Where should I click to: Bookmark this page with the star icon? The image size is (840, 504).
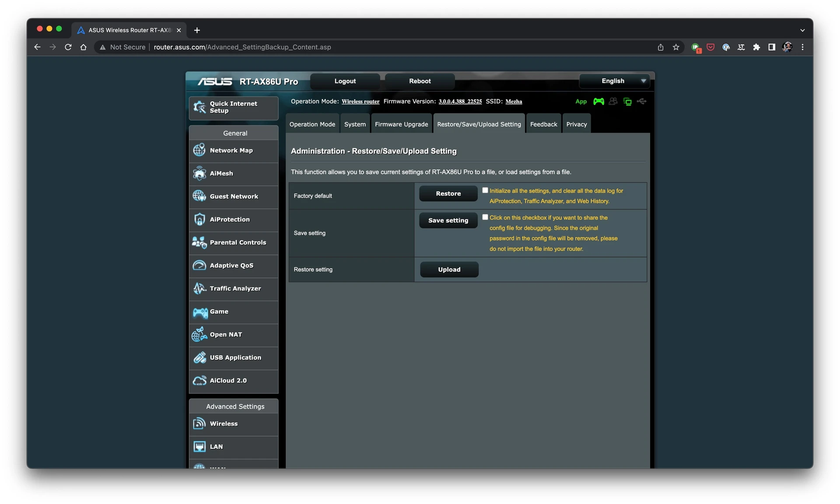[676, 47]
